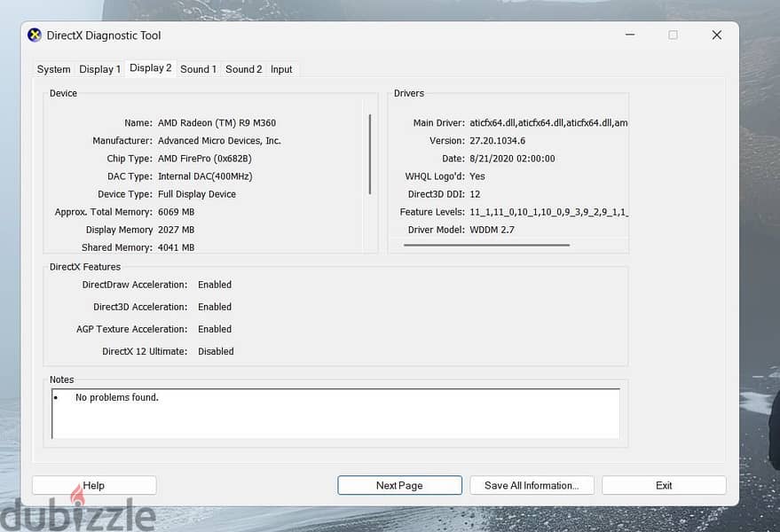Click the Next Page button
The image size is (780, 532).
tap(399, 485)
